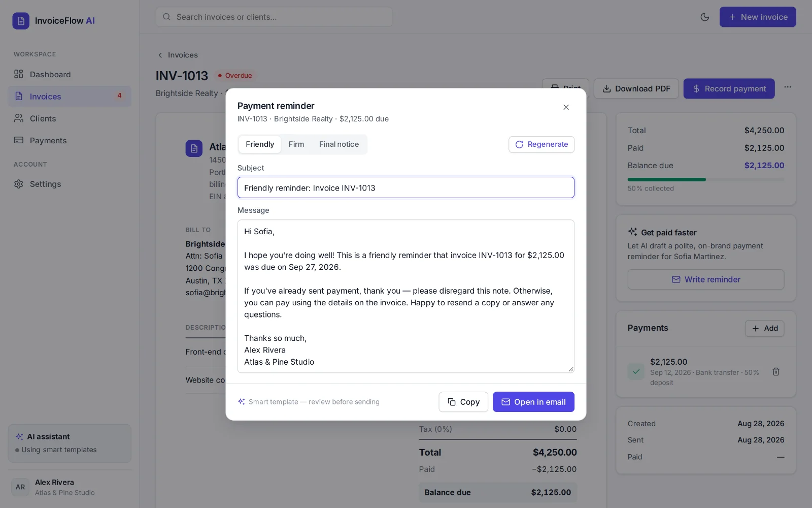812x508 pixels.
Task: Download the invoice PDF
Action: pyautogui.click(x=636, y=88)
